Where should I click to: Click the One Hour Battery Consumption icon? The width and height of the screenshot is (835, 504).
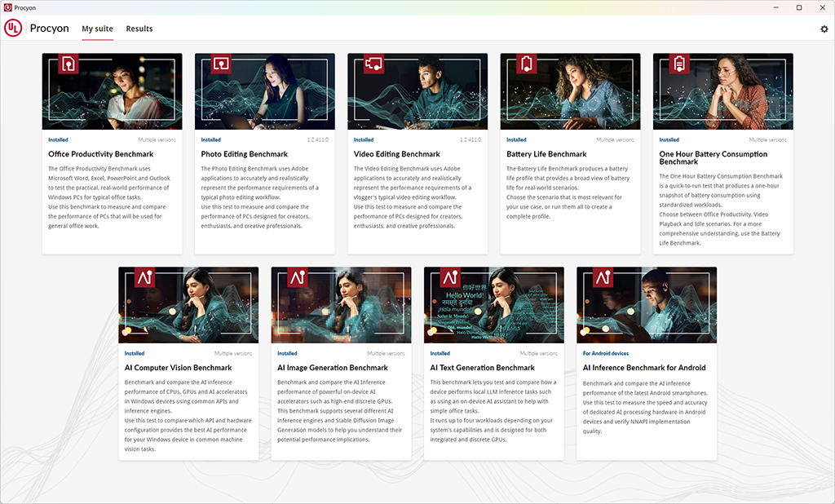click(x=679, y=64)
